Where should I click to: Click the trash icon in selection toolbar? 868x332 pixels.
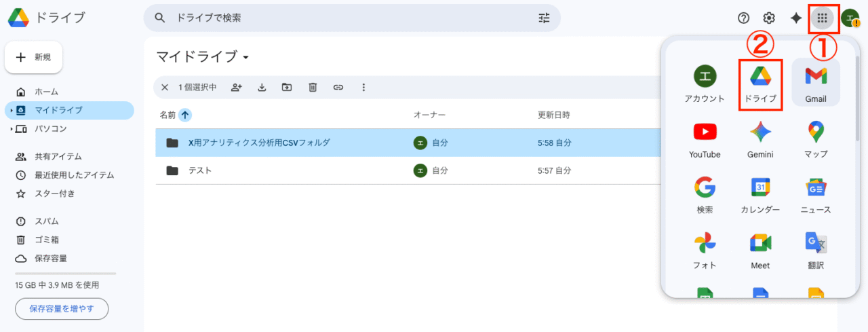[x=313, y=88]
